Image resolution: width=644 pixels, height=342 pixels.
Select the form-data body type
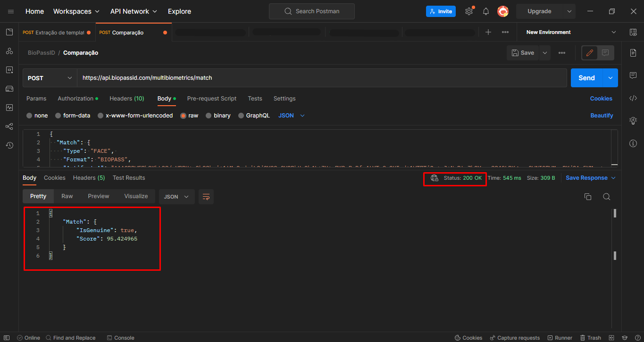58,116
